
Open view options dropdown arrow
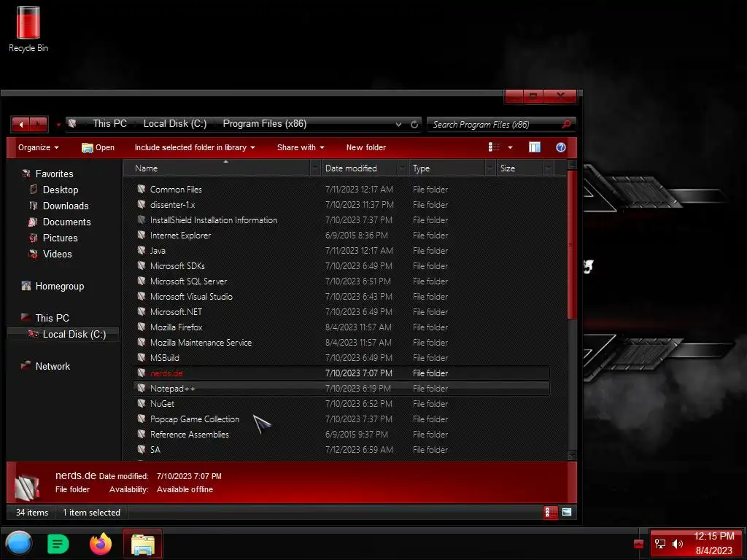(x=510, y=147)
